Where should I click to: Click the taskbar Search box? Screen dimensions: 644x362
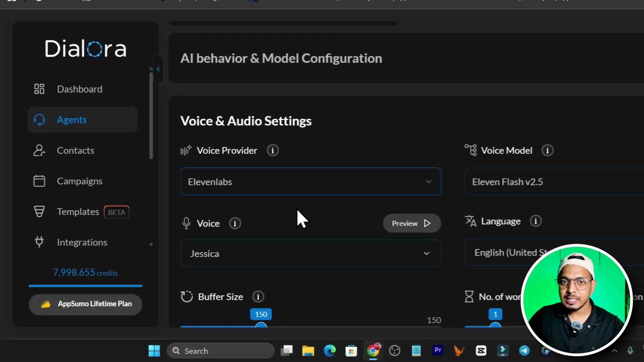(x=220, y=351)
